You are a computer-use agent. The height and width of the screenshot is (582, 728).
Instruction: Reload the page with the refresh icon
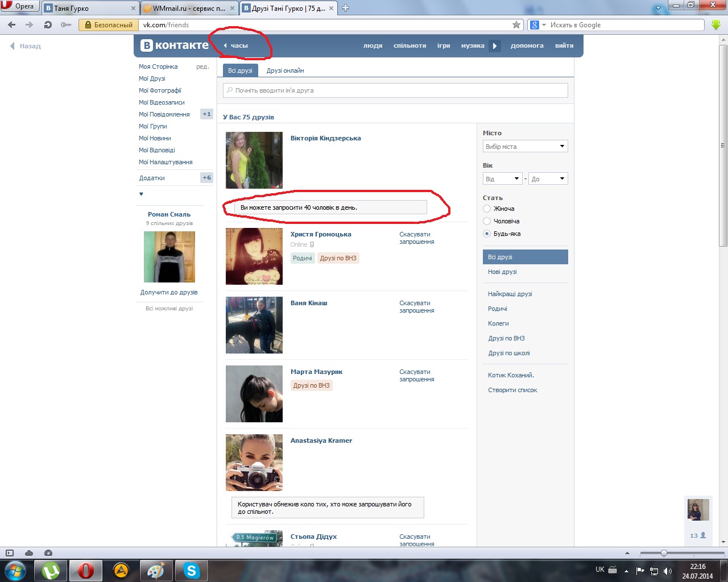point(48,25)
